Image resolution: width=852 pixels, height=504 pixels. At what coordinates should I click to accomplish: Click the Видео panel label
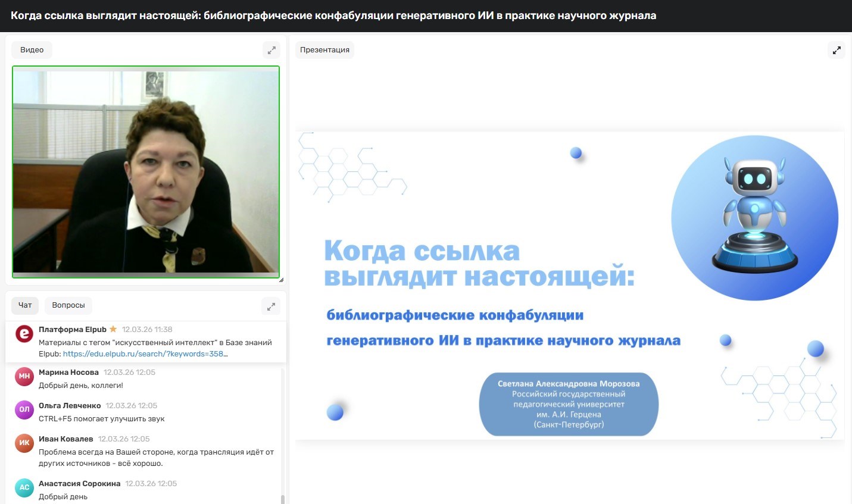pyautogui.click(x=32, y=50)
